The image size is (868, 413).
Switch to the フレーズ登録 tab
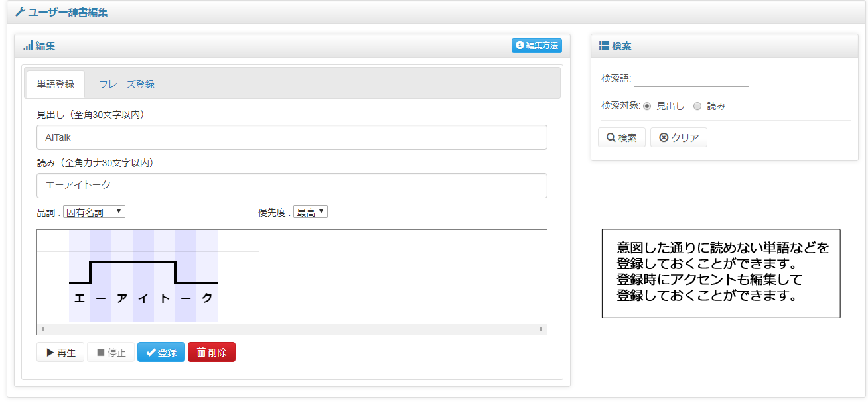[x=127, y=84]
